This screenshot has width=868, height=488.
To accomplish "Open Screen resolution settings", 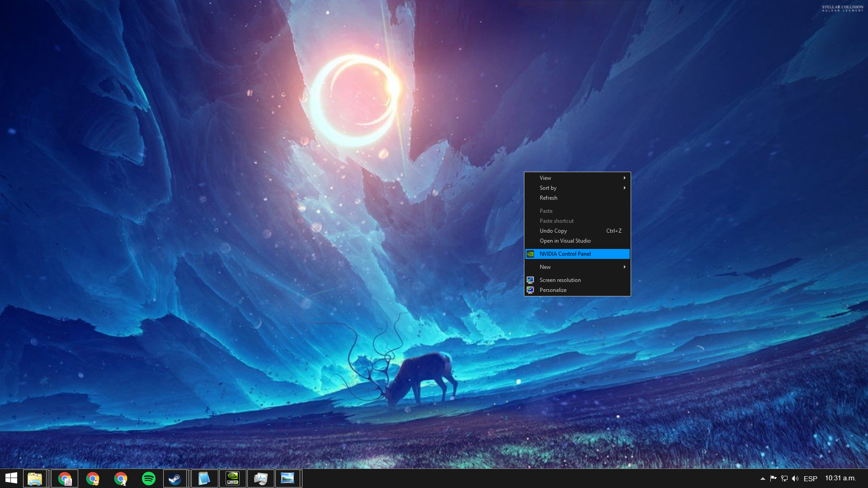I will point(560,280).
